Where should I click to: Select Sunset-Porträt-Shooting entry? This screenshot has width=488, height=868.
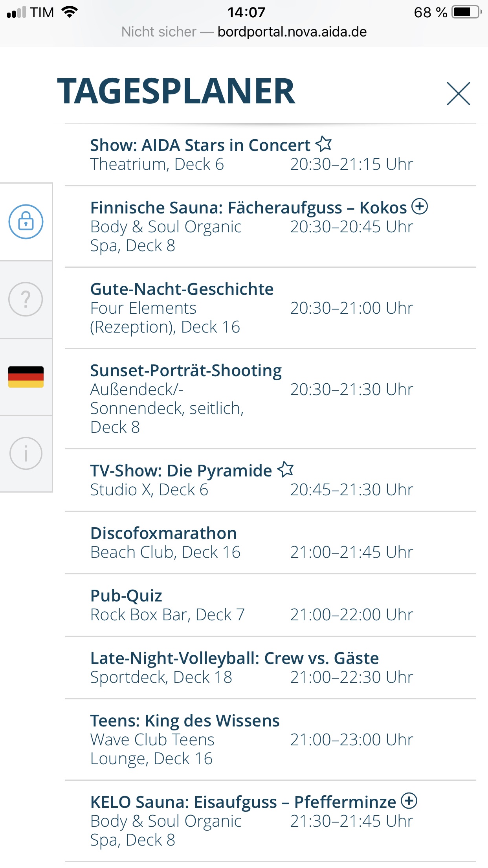[x=186, y=371]
